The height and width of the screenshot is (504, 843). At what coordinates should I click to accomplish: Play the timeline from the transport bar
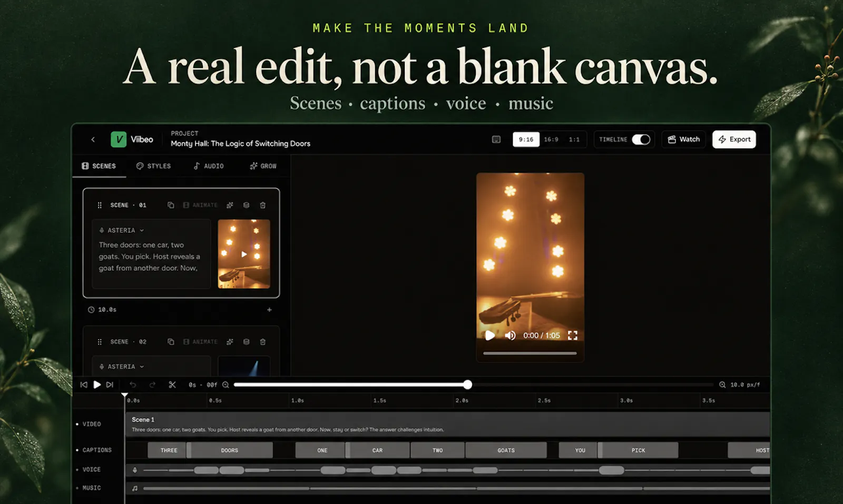[97, 385]
